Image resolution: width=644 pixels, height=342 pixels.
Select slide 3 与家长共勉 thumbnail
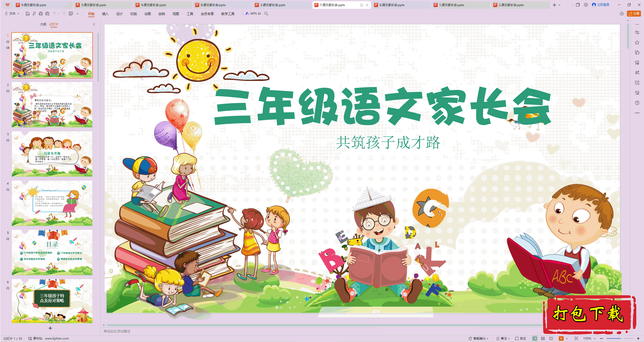52,154
